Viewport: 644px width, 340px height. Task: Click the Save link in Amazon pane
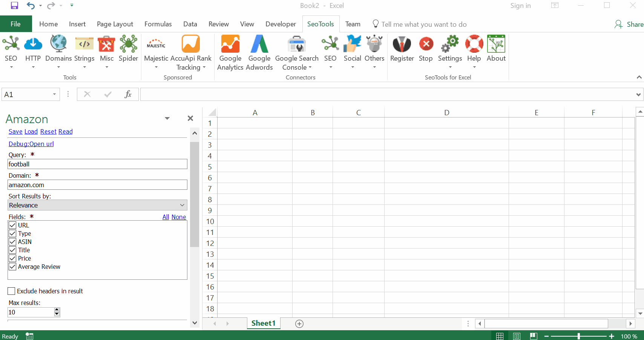coord(15,131)
